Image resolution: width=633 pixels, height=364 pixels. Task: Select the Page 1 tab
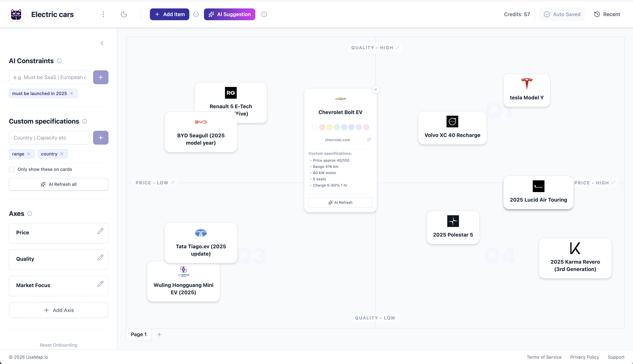click(x=139, y=334)
